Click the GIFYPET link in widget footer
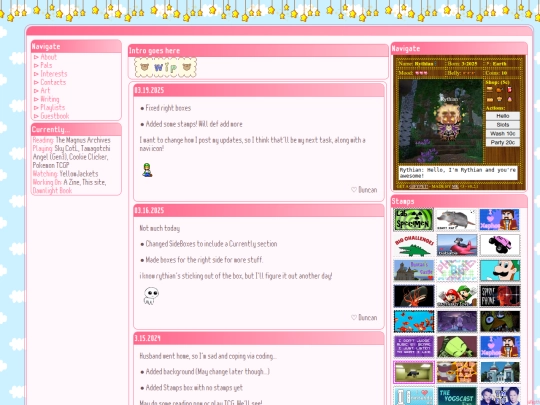The height and width of the screenshot is (405, 540). point(418,186)
